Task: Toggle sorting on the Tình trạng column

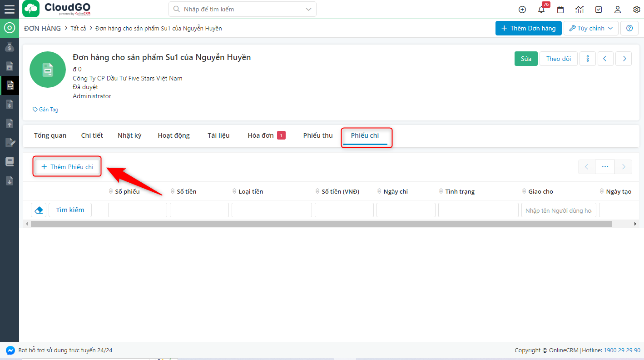Action: point(441,191)
